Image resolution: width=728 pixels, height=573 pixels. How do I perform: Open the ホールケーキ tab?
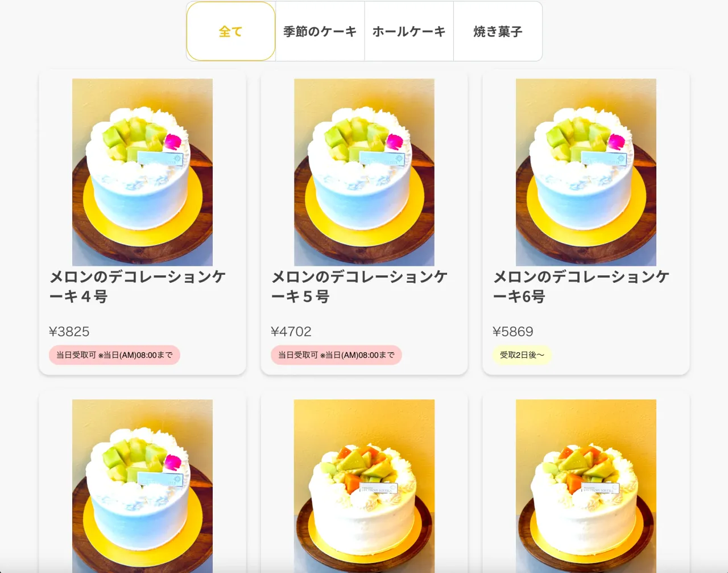click(409, 31)
